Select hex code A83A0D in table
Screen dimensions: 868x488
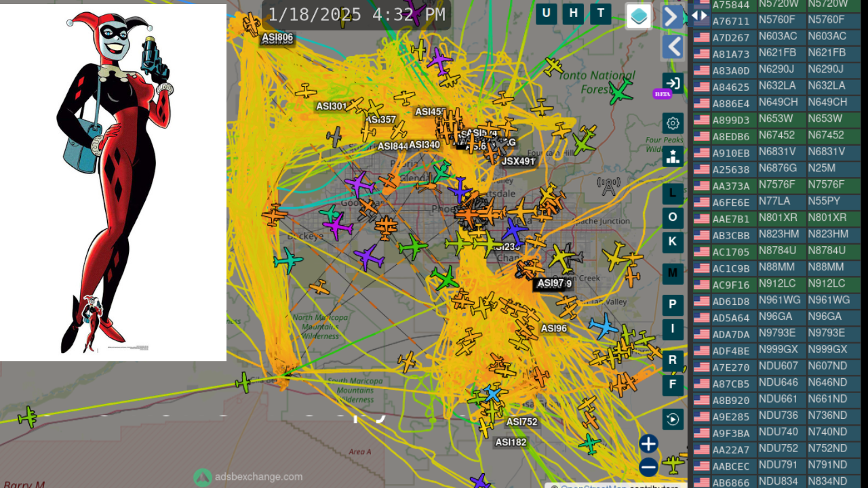click(731, 71)
